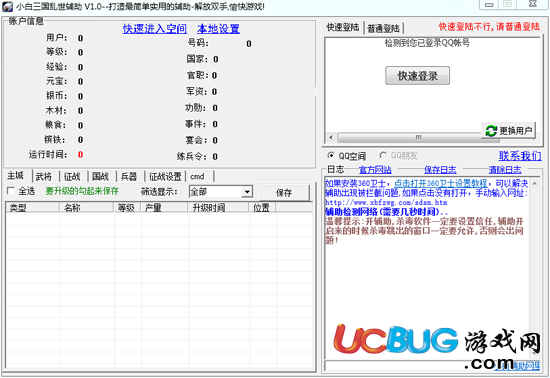Select the QQ朋友 radio button

click(x=383, y=155)
